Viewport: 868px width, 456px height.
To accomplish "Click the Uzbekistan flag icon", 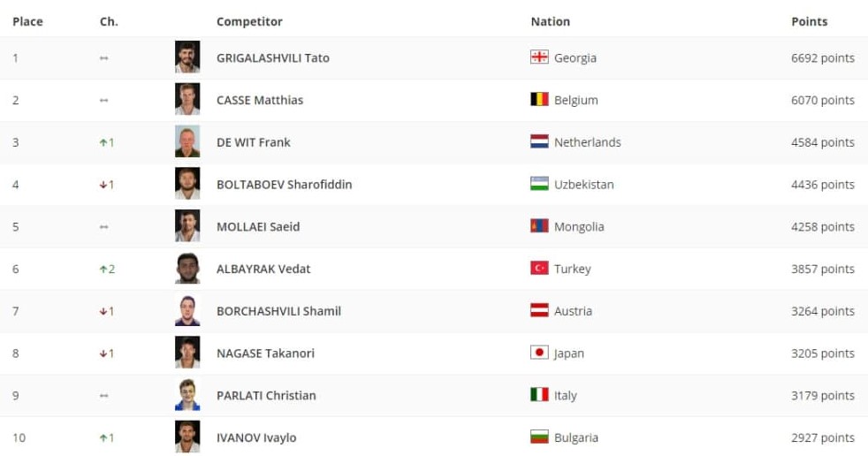I will click(539, 184).
